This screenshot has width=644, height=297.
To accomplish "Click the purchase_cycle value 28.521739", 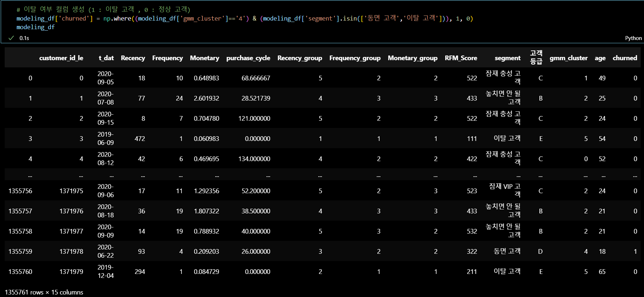I will [256, 98].
